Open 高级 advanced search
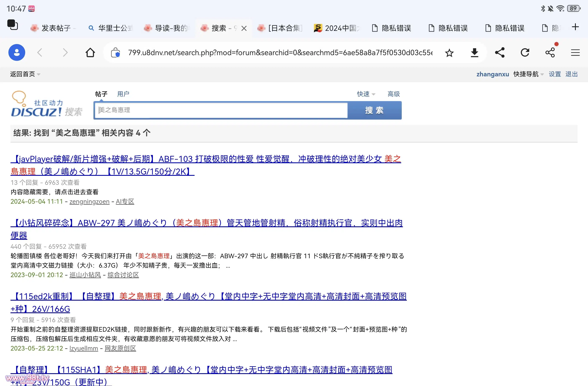Screen dimensions: 588x386 (x=394, y=94)
